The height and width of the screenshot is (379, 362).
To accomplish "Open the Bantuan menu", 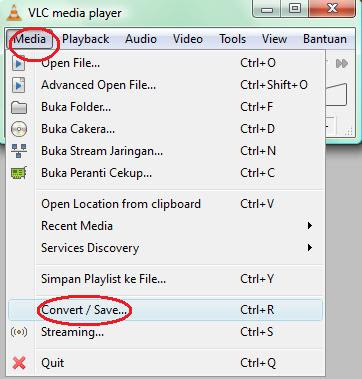I will [325, 39].
